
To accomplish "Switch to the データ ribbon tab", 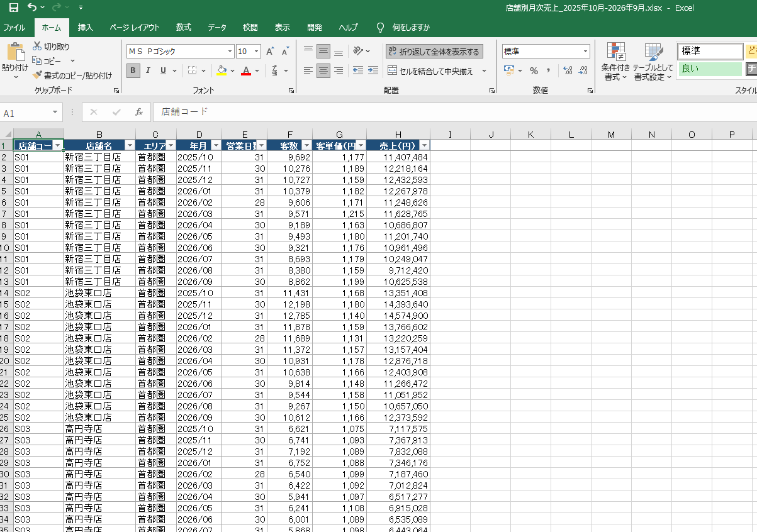I will (217, 28).
